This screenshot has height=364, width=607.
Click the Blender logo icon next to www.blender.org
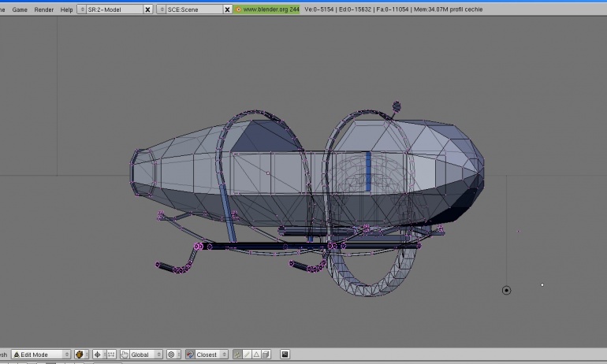coord(238,9)
